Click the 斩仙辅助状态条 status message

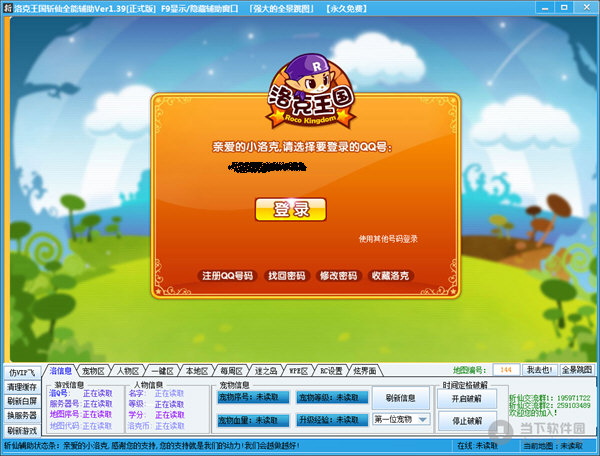point(152,446)
